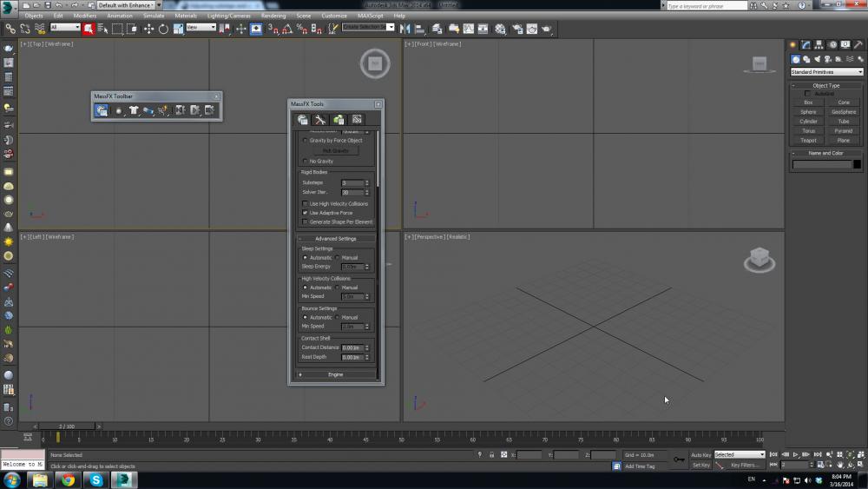Viewport: 868px width, 489px height.
Task: Click the black object color swatch
Action: (x=857, y=164)
